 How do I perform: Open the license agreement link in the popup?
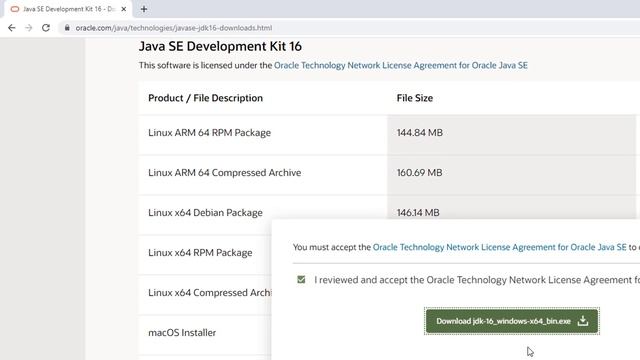500,247
